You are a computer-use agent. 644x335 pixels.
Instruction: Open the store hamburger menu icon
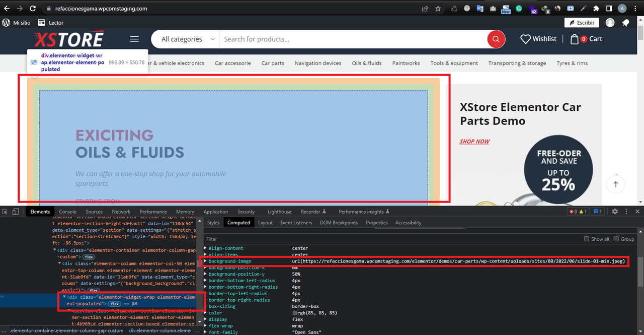pyautogui.click(x=134, y=39)
